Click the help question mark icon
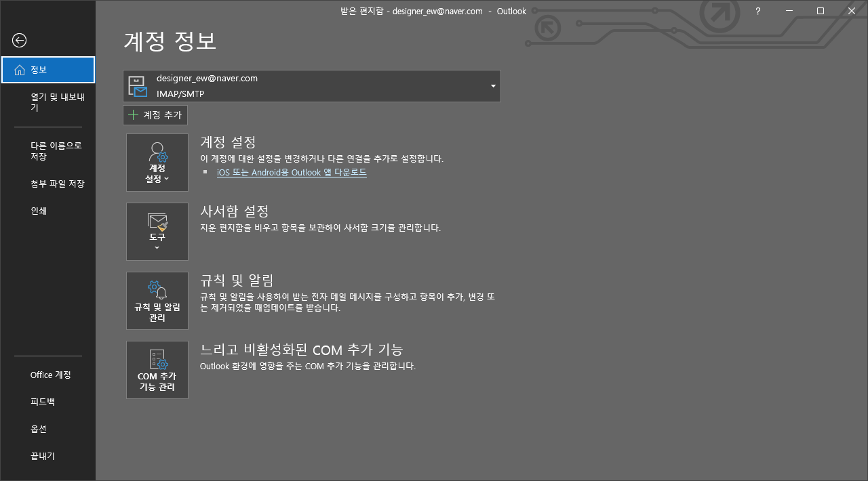Viewport: 868px width, 481px height. (x=757, y=11)
